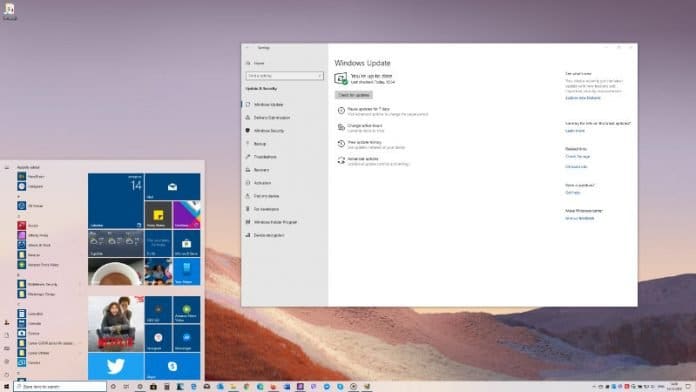Screen dimensions: 696x392
Task: Click the Task View taskbar icon
Action: [127, 387]
